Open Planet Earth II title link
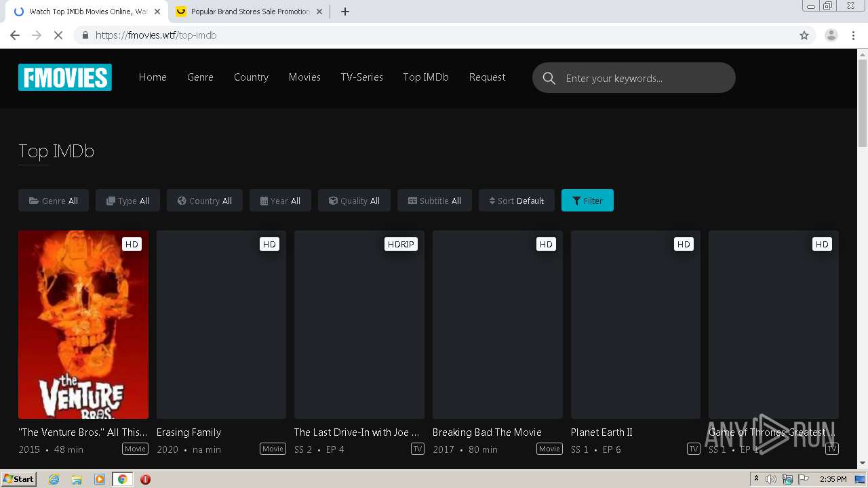Screen dimensions: 868x488 (601, 432)
